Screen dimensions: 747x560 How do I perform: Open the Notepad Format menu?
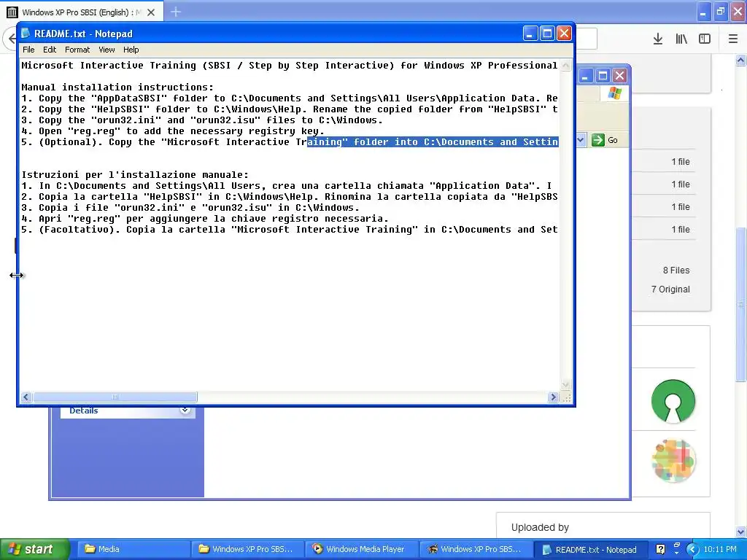click(x=77, y=50)
